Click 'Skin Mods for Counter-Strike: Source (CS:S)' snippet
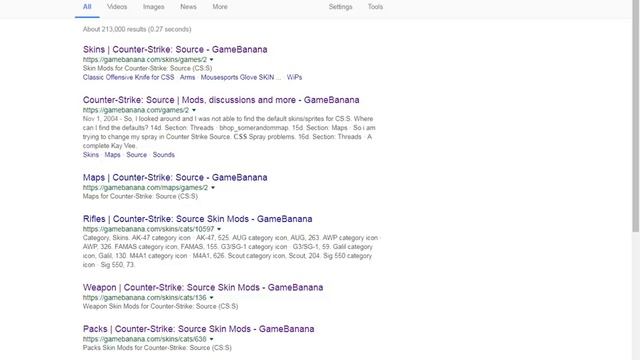Viewport: 640px width, 360px height. [x=147, y=68]
